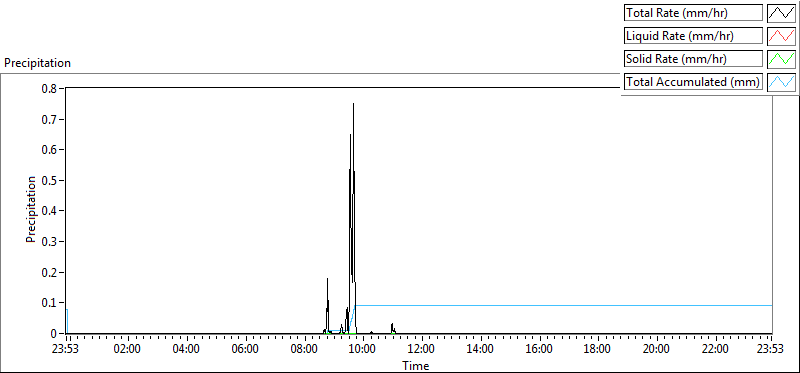Select the Total Accumulated (mm) legend label
The width and height of the screenshot is (800, 373).
693,82
